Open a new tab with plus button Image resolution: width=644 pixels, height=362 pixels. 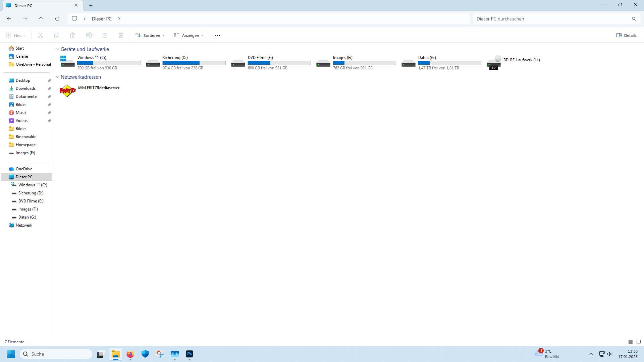[x=91, y=5]
